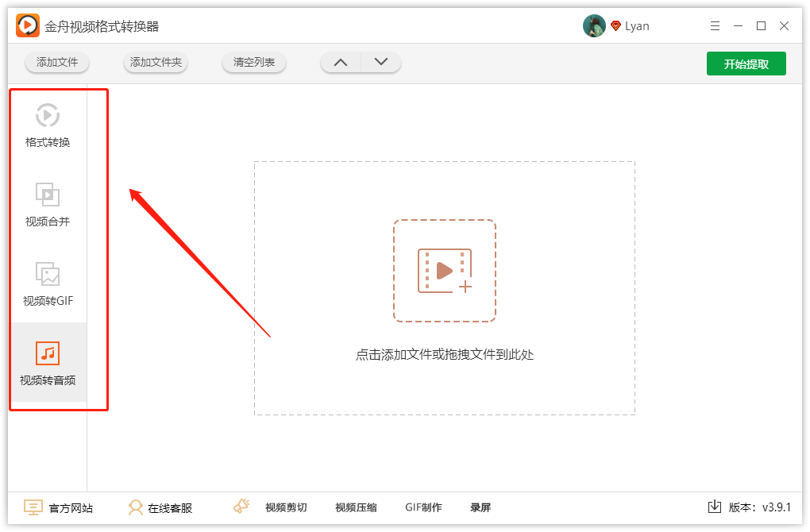Open the hamburger menu at top right

[x=715, y=25]
